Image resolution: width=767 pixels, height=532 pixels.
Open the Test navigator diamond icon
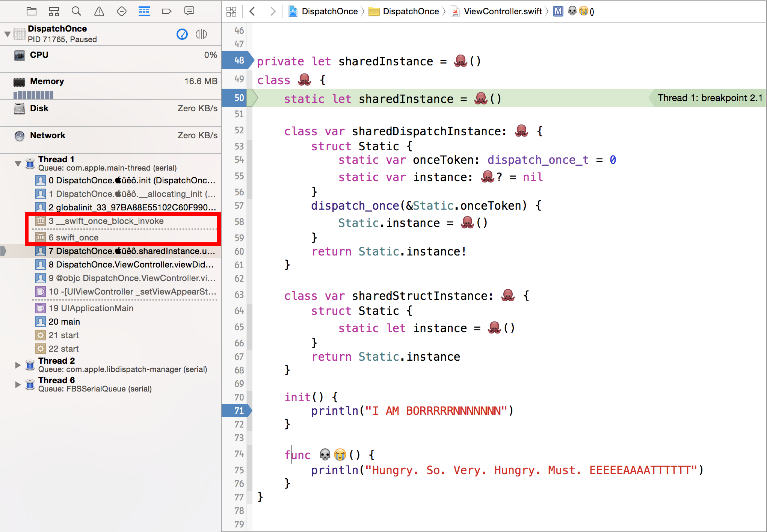(121, 11)
